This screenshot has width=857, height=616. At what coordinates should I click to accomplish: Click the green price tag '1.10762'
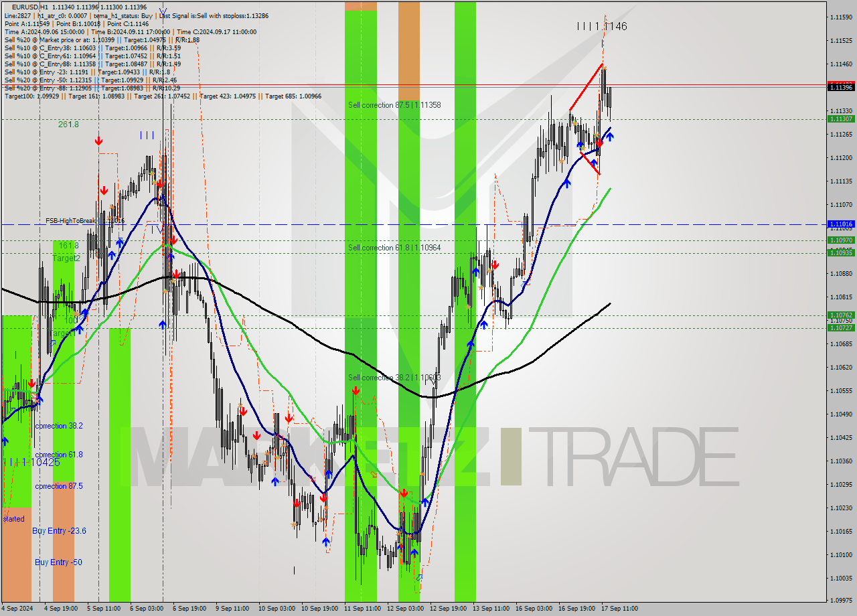[x=841, y=315]
